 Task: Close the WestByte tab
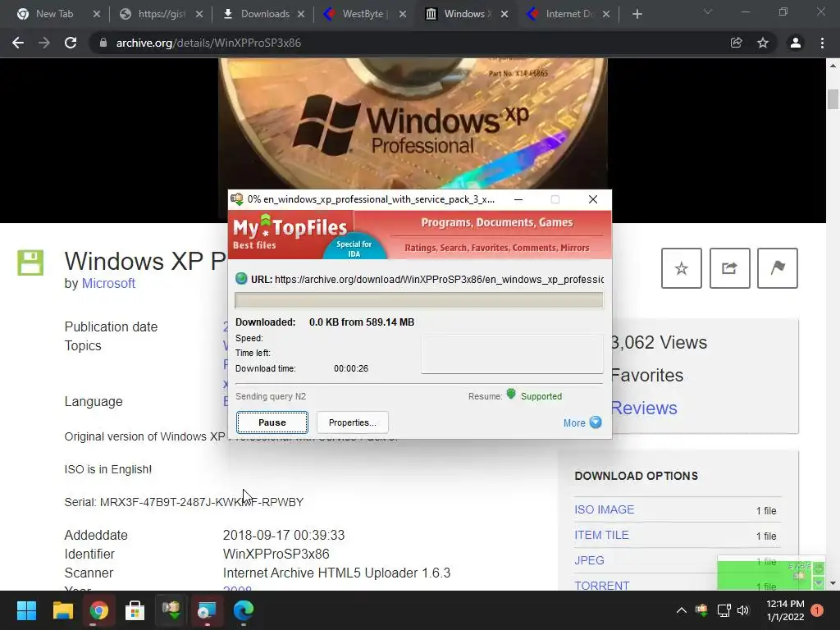pyautogui.click(x=403, y=14)
